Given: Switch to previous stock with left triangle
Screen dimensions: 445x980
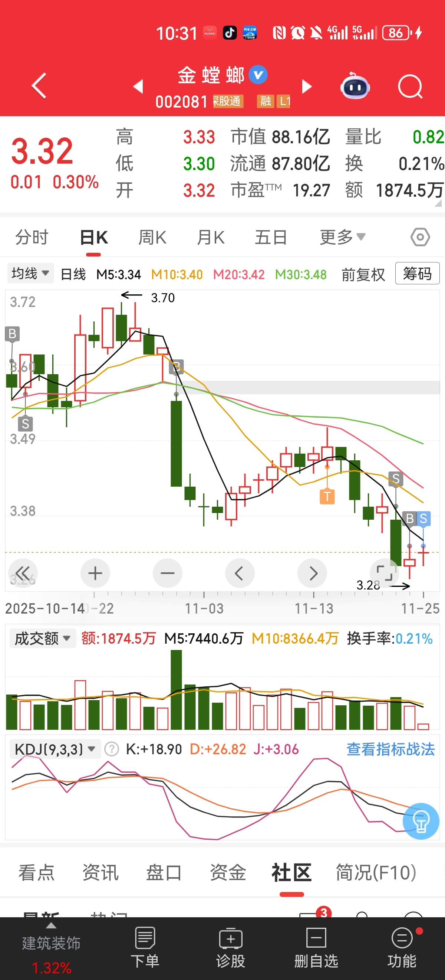Looking at the screenshot, I should [x=138, y=86].
